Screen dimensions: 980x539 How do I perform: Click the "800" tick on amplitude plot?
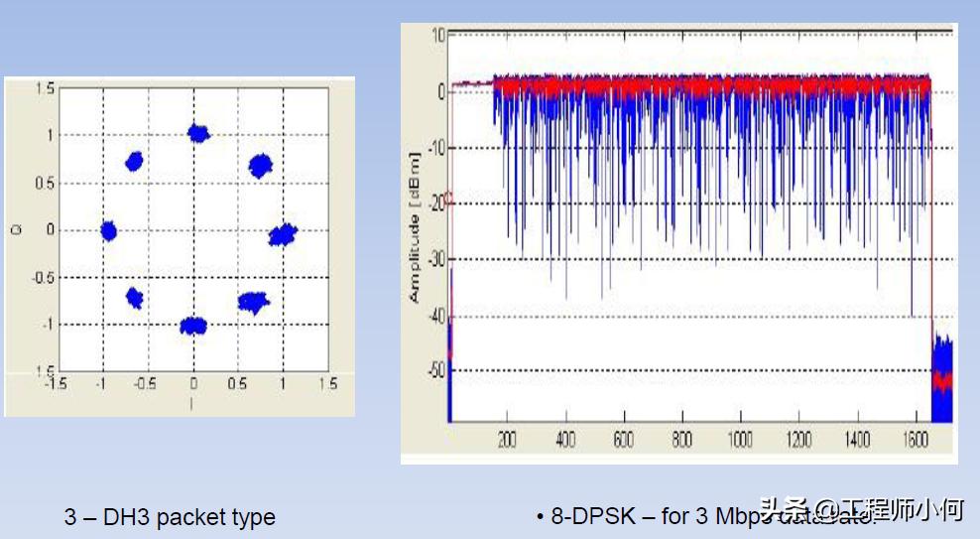(x=681, y=440)
